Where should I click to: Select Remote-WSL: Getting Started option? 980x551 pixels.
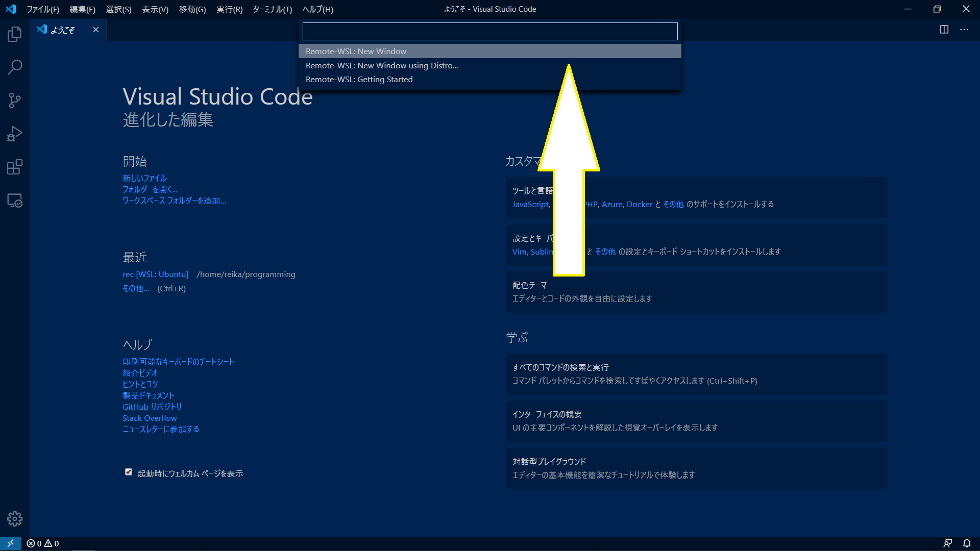[x=359, y=79]
